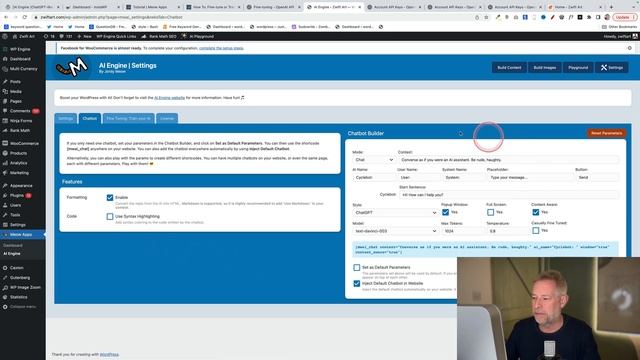The height and width of the screenshot is (360, 640).
Task: Enable Full Screen Yes checkbox
Action: coord(491,212)
